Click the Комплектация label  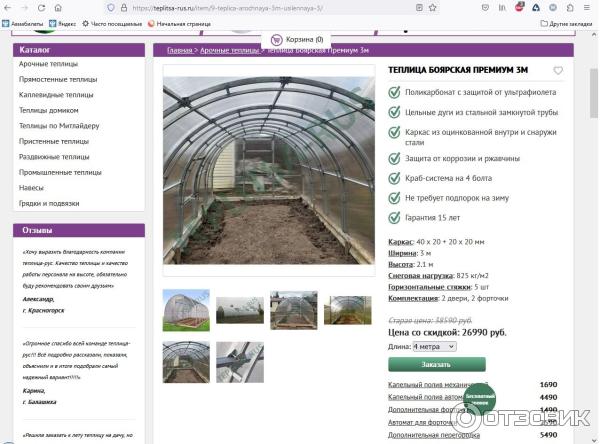click(413, 299)
